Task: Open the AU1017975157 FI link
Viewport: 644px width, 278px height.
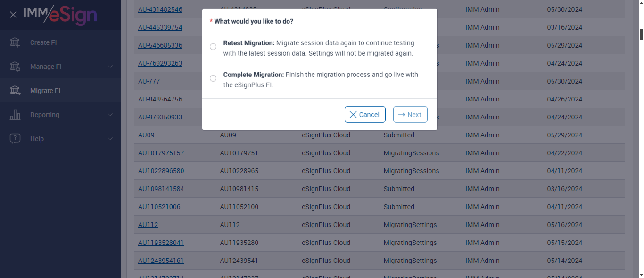Action: pos(161,153)
